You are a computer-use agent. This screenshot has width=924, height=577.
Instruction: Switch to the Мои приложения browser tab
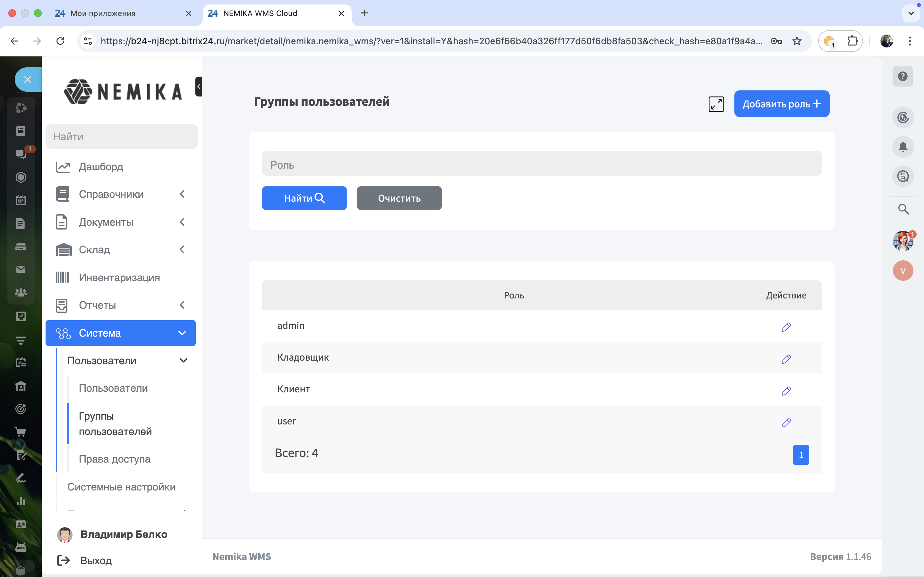pos(103,13)
